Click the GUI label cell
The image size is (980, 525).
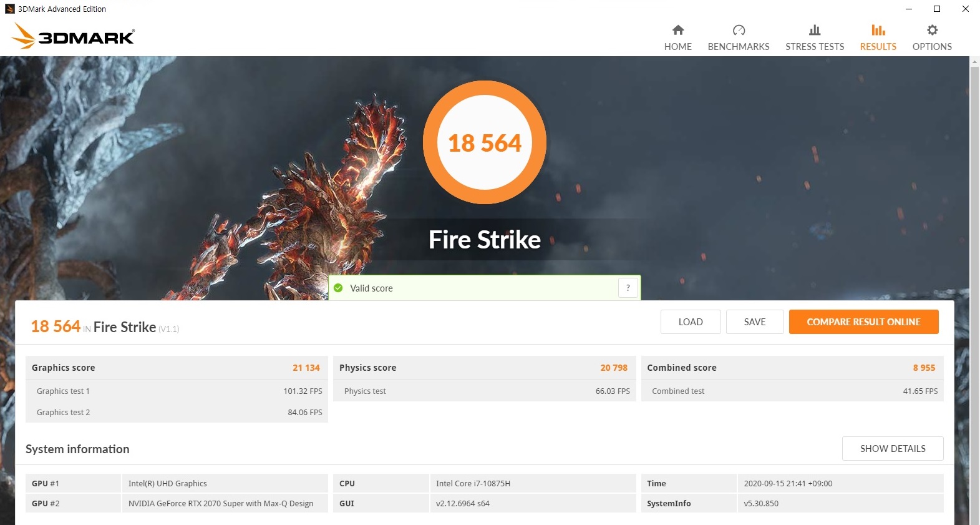pos(381,503)
